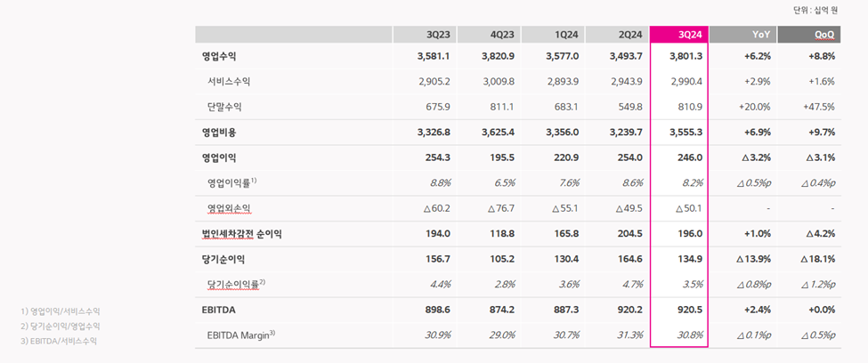Select the bold EBITDA row label

pos(219,311)
